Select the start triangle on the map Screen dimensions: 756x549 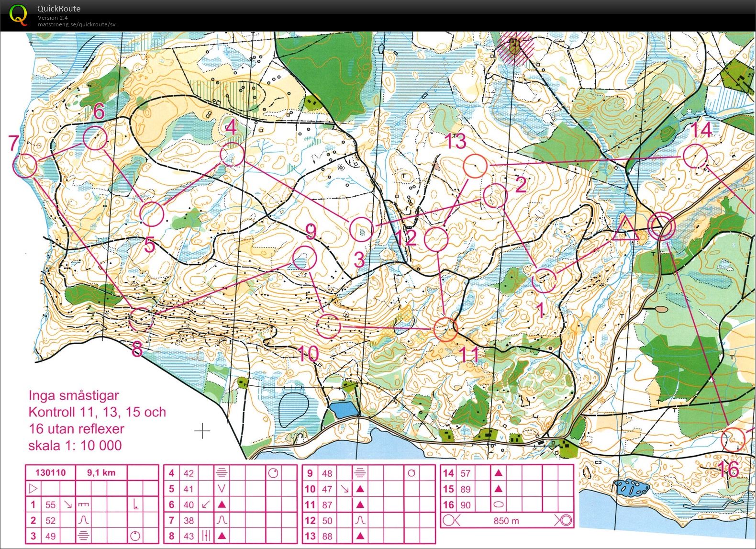coord(625,229)
